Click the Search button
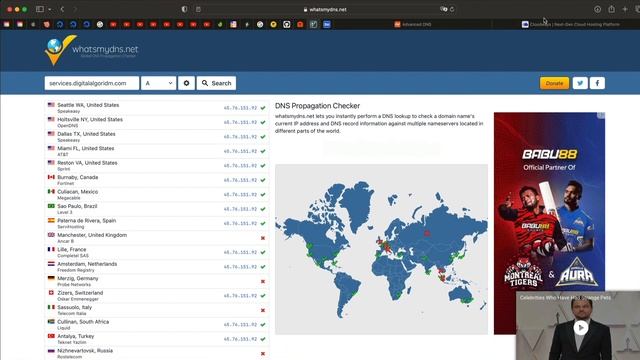 (x=216, y=83)
